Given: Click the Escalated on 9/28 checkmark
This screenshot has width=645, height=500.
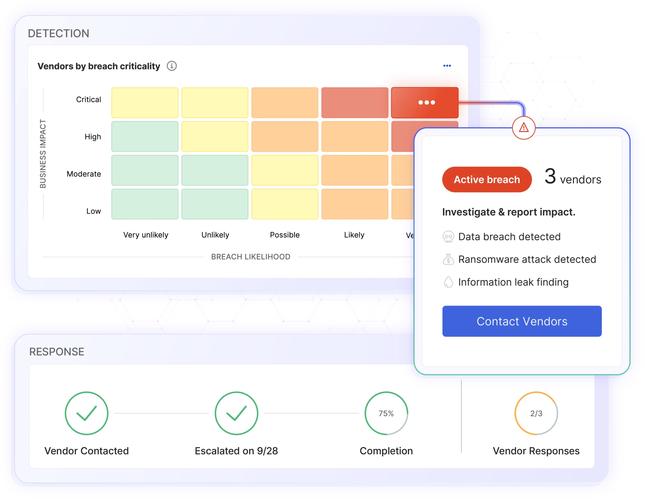Looking at the screenshot, I should [x=236, y=412].
